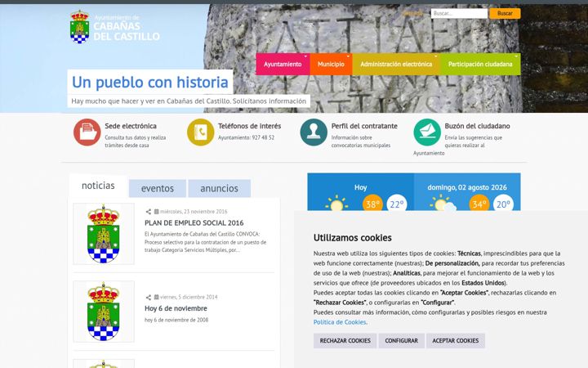Click the 22° min temperature badge
Screen dimensions: 588x368
click(x=397, y=203)
